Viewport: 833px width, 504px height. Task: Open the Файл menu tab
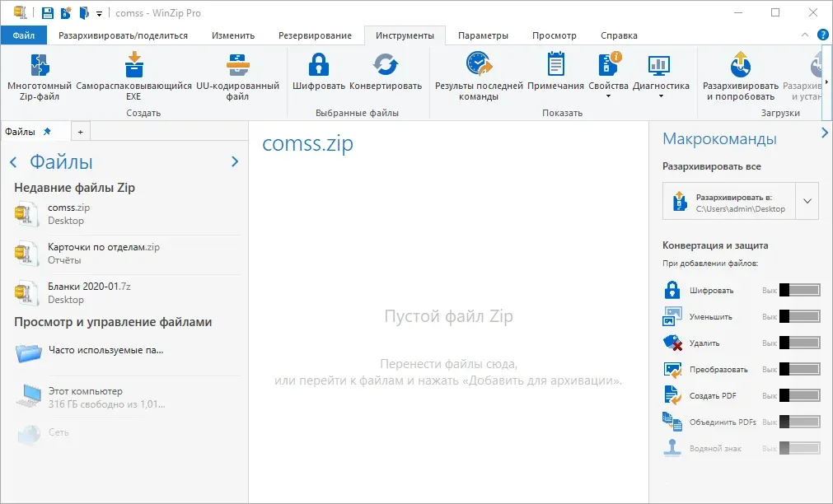pyautogui.click(x=23, y=35)
